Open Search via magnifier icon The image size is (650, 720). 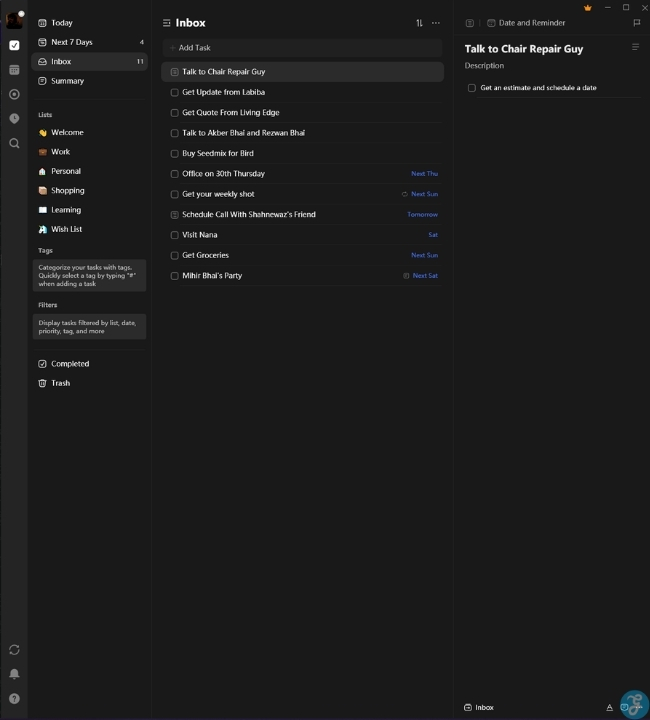pos(14,143)
